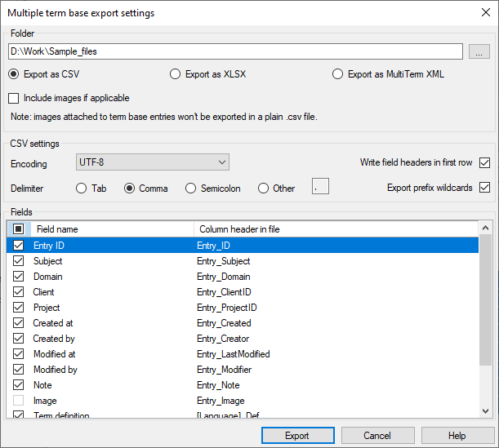The width and height of the screenshot is (499, 448).
Task: Click the Export button
Action: tap(297, 436)
